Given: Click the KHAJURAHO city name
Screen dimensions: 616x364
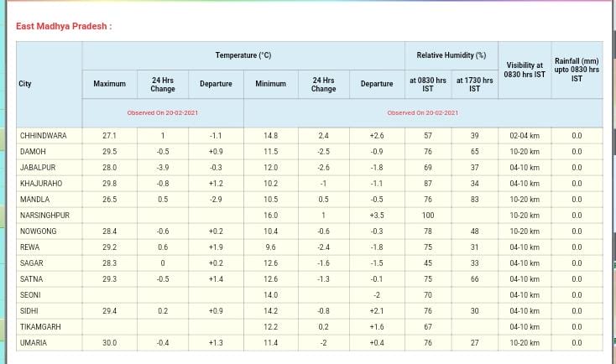Looking at the screenshot, I should click(x=40, y=183).
